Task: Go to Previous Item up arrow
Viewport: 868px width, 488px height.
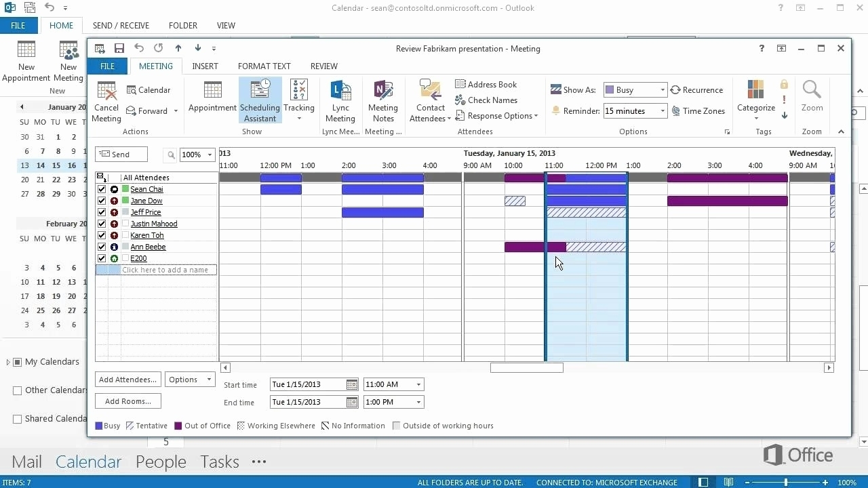Action: [178, 48]
